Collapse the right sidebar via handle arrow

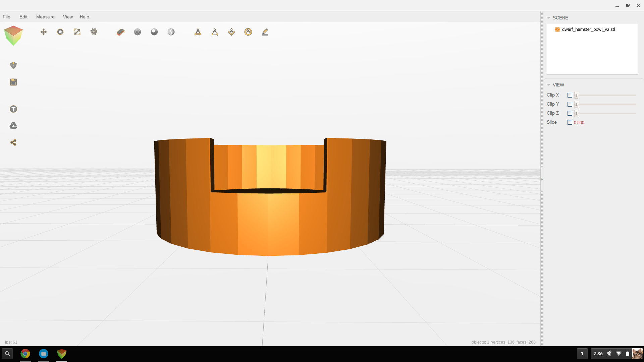click(x=542, y=179)
